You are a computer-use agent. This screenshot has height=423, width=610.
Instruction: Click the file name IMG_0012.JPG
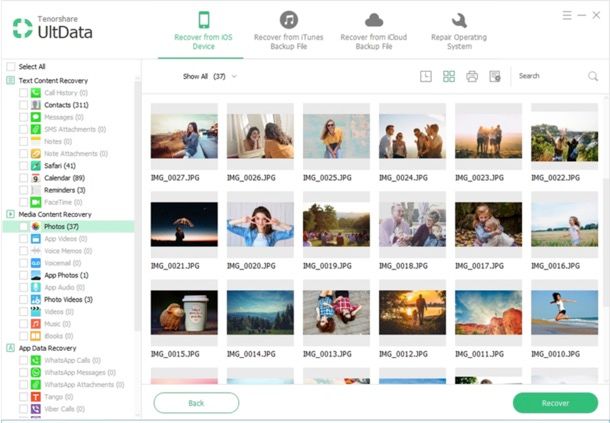403,354
